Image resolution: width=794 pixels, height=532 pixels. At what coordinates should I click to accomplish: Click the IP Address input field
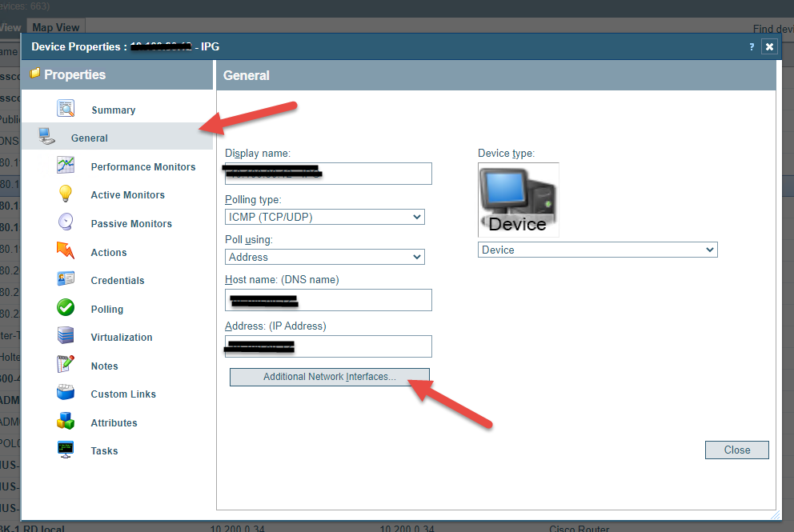(x=328, y=346)
